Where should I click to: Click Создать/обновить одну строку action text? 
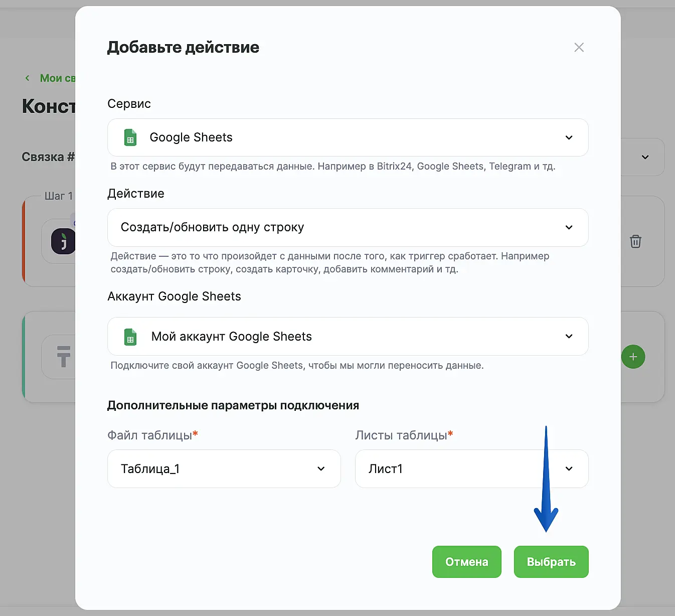coord(212,227)
